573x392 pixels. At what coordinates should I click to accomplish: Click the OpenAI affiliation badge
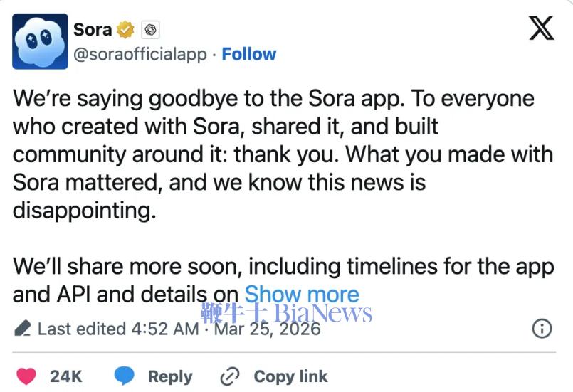click(149, 30)
